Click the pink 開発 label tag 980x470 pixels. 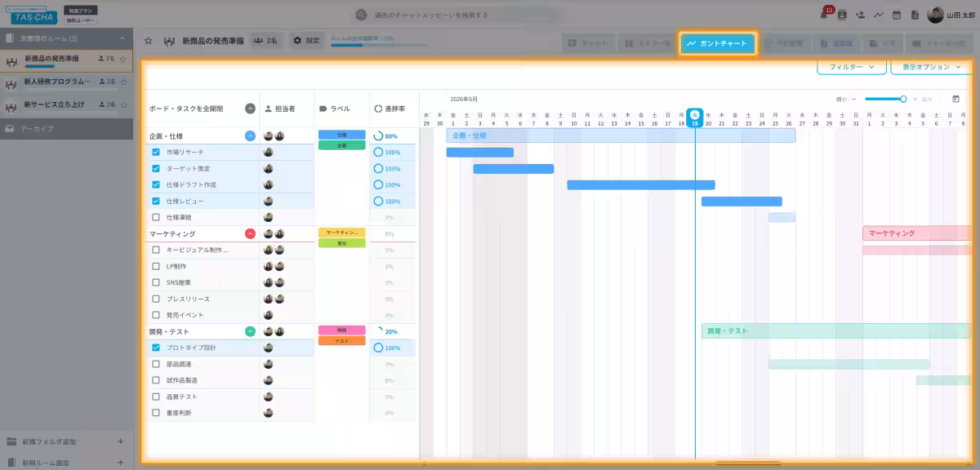pos(341,330)
